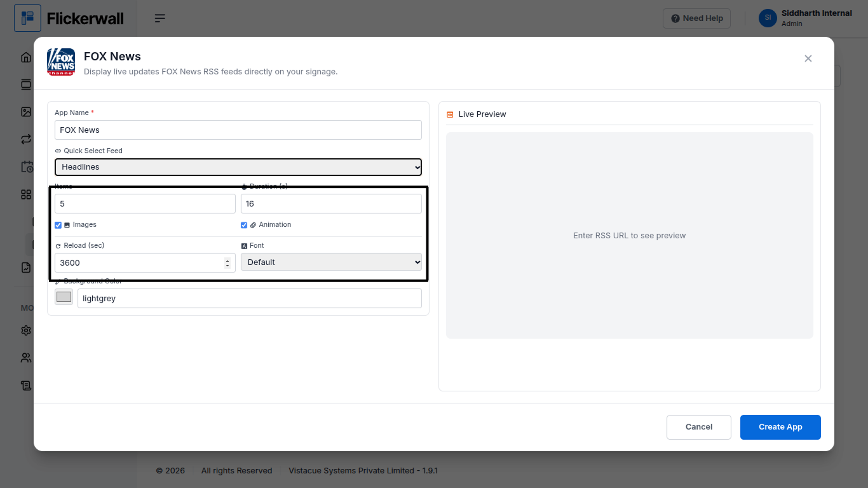
Task: Click the loop arrows playlist icon in sidebar
Action: point(26,139)
